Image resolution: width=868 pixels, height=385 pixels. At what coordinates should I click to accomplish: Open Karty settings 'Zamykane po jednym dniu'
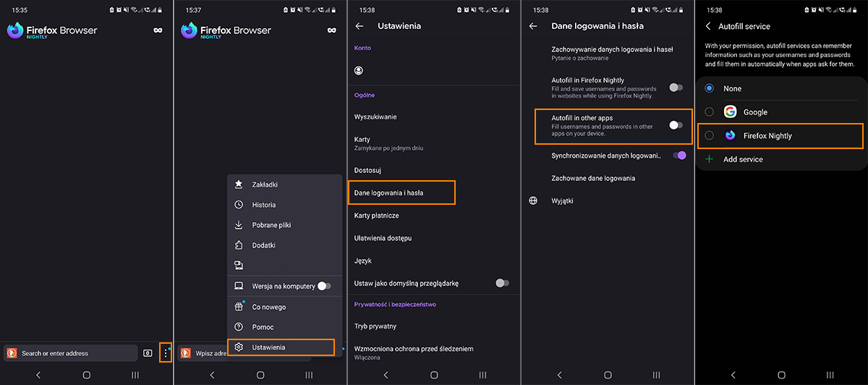coord(434,143)
